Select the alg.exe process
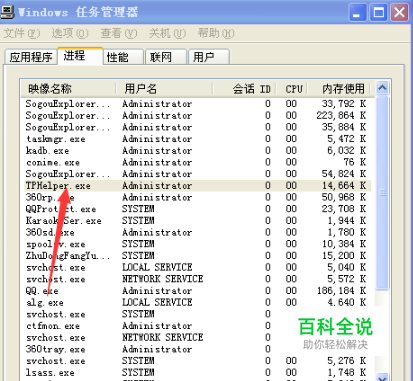The image size is (413, 381). point(197,302)
